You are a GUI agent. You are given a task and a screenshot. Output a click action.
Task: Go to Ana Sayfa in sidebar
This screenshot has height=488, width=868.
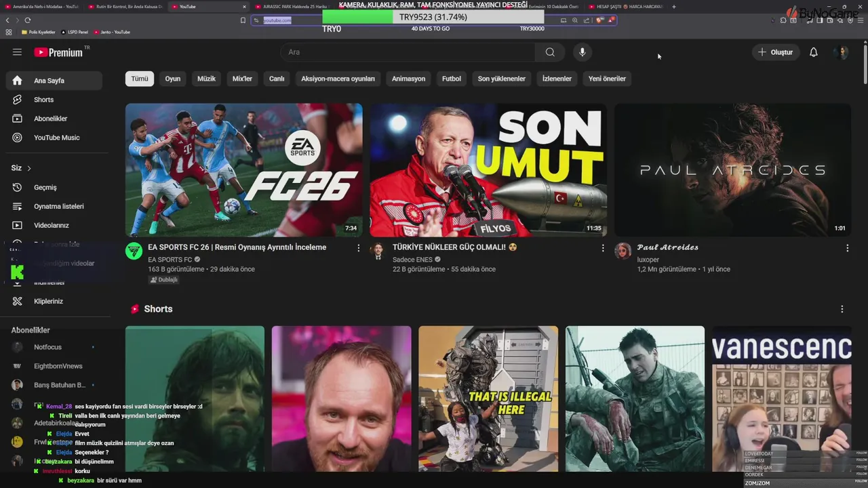click(x=54, y=81)
